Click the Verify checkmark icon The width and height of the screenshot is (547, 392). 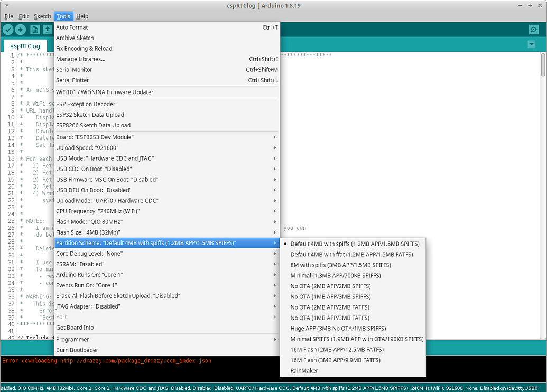pyautogui.click(x=8, y=30)
